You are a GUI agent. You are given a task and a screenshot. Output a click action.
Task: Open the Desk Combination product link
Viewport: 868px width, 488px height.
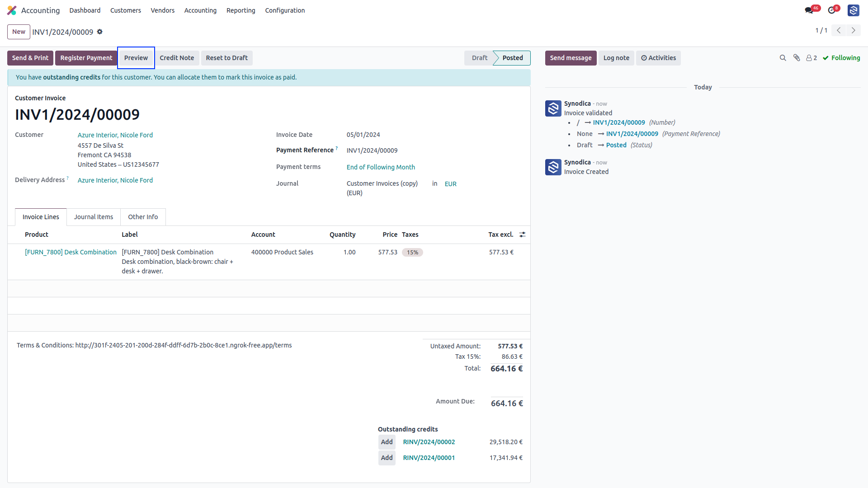pos(71,252)
